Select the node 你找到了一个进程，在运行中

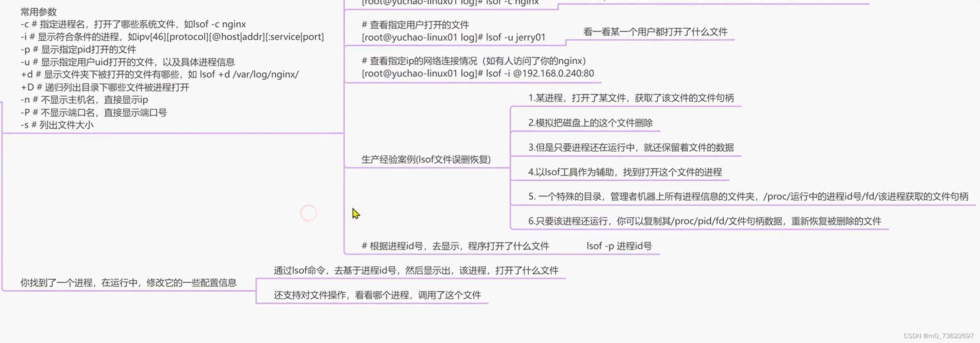128,283
